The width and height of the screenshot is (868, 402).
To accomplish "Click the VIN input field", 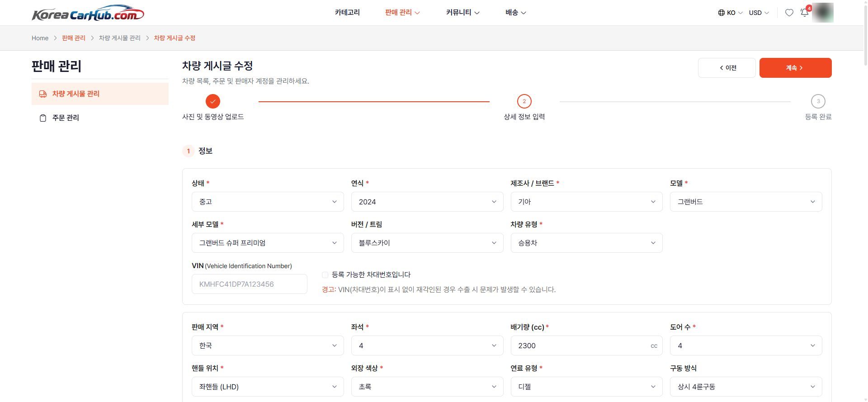I will [249, 284].
